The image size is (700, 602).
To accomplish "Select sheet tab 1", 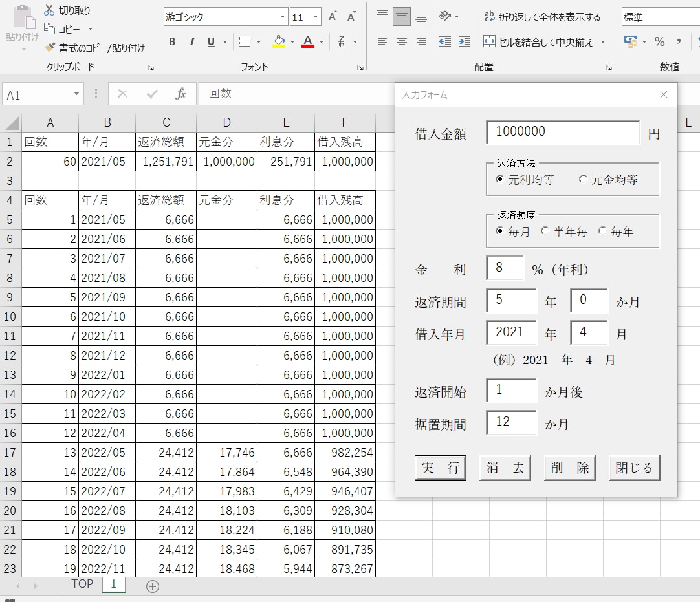I will tap(113, 584).
